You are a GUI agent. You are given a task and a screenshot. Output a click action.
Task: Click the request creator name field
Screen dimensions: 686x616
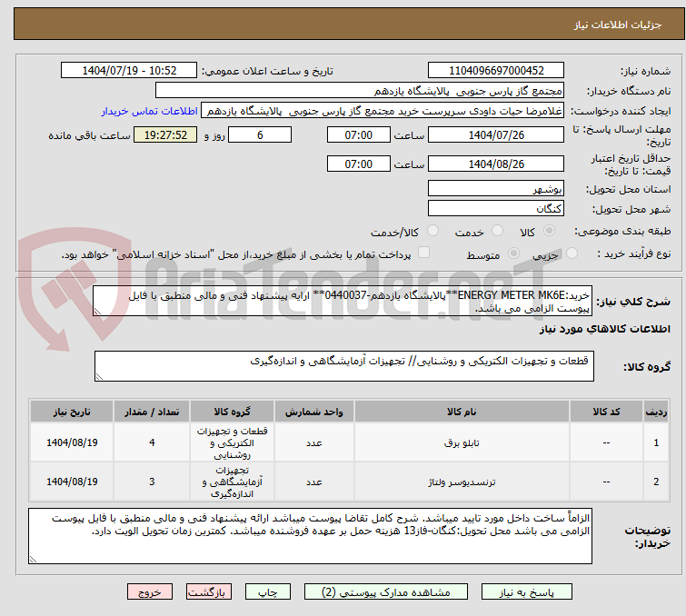(383, 111)
